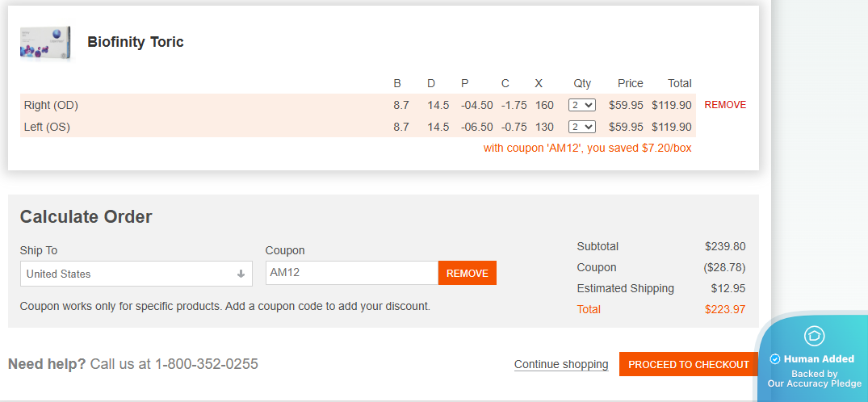Open the Left (OS) quantity dropdown

click(x=581, y=127)
